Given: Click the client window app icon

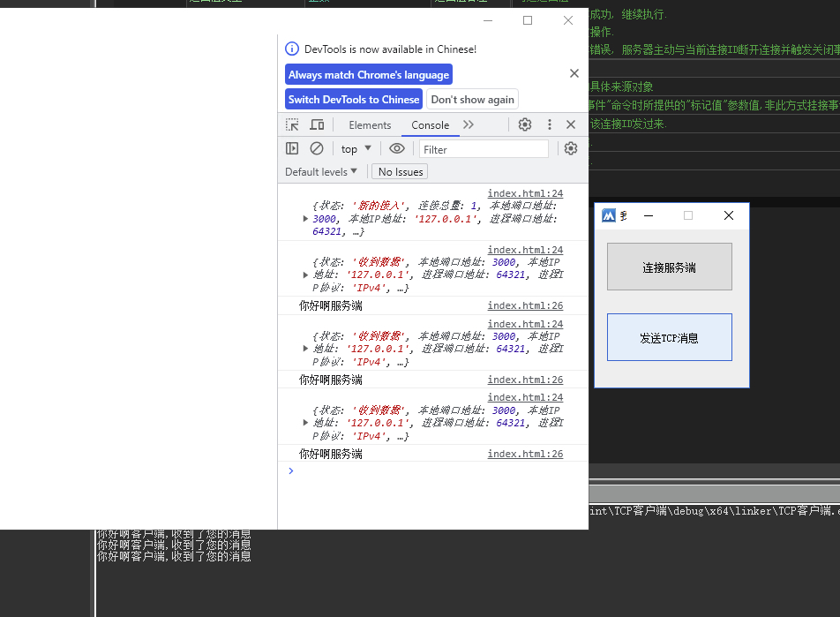Looking at the screenshot, I should click(x=609, y=215).
